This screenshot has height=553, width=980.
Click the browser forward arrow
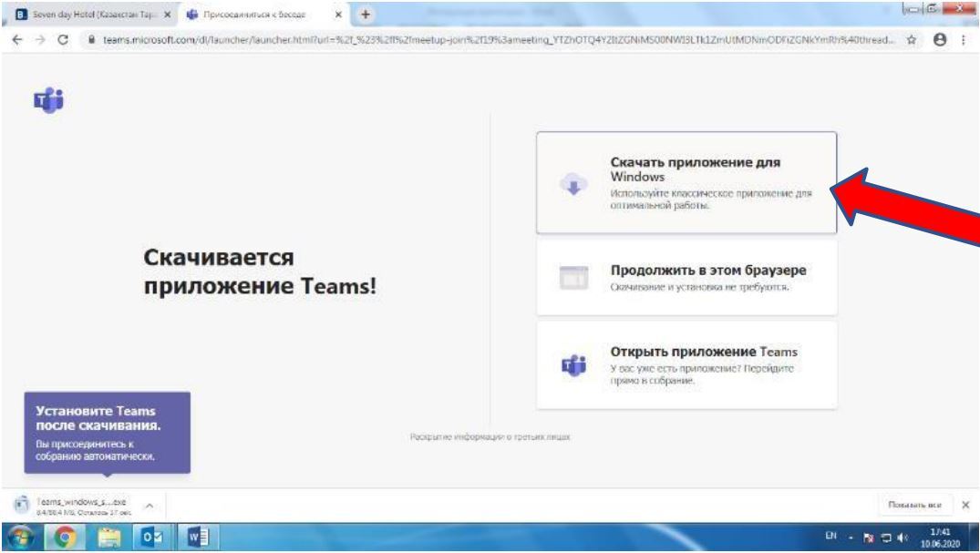tap(40, 39)
